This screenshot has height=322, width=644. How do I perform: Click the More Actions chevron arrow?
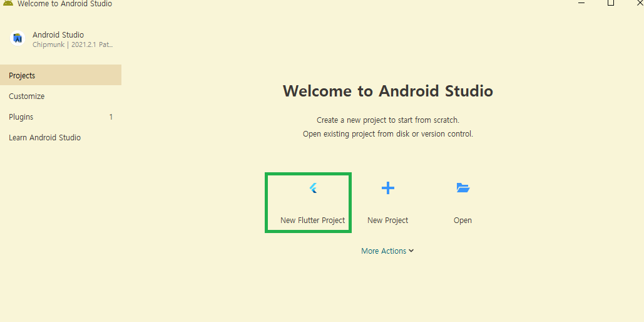point(411,251)
